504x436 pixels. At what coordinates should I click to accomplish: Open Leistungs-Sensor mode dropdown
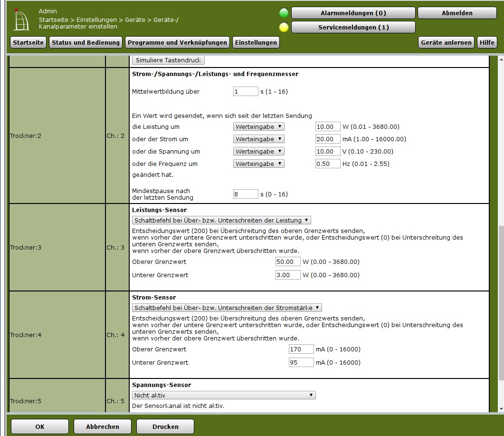click(221, 221)
